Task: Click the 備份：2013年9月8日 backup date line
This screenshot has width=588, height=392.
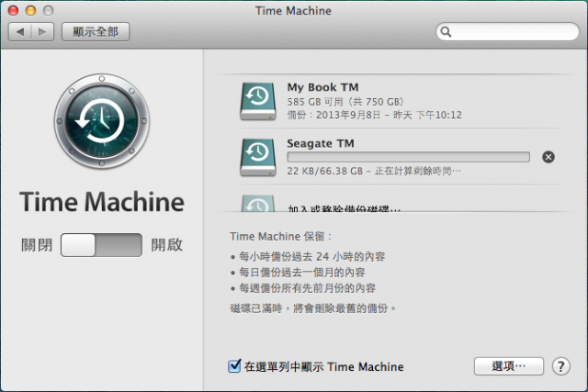Action: (x=374, y=115)
